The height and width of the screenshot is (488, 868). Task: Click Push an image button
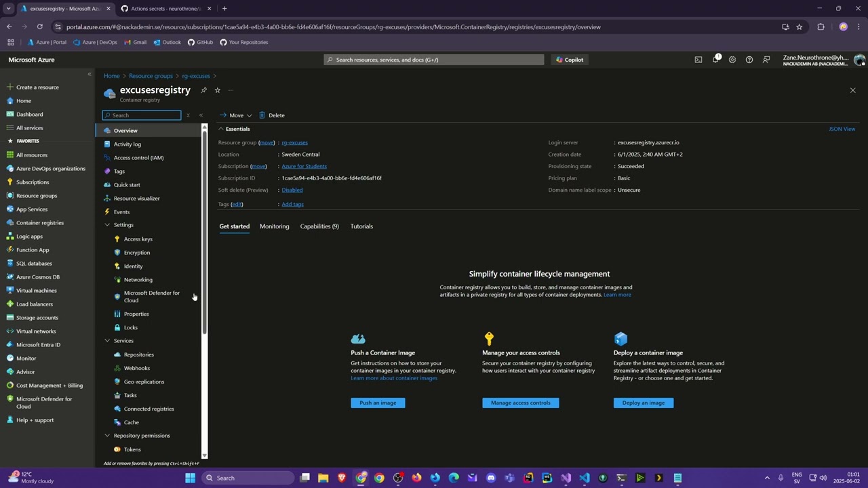(x=378, y=403)
